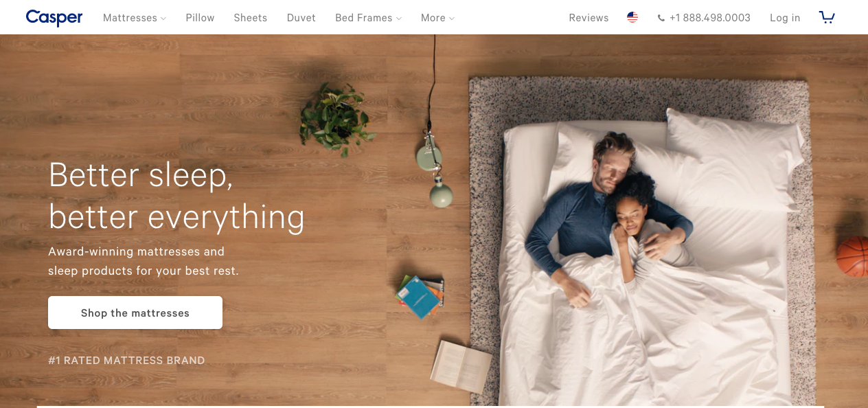Select Duvet in the navigation bar
The height and width of the screenshot is (408, 868).
[x=301, y=18]
